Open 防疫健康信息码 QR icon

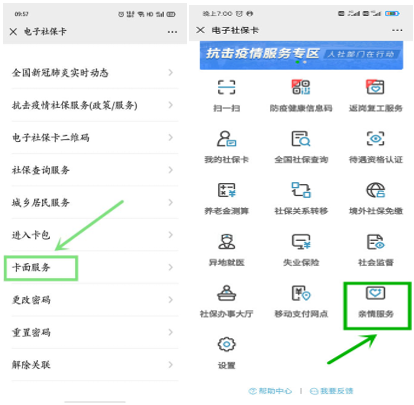301,87
